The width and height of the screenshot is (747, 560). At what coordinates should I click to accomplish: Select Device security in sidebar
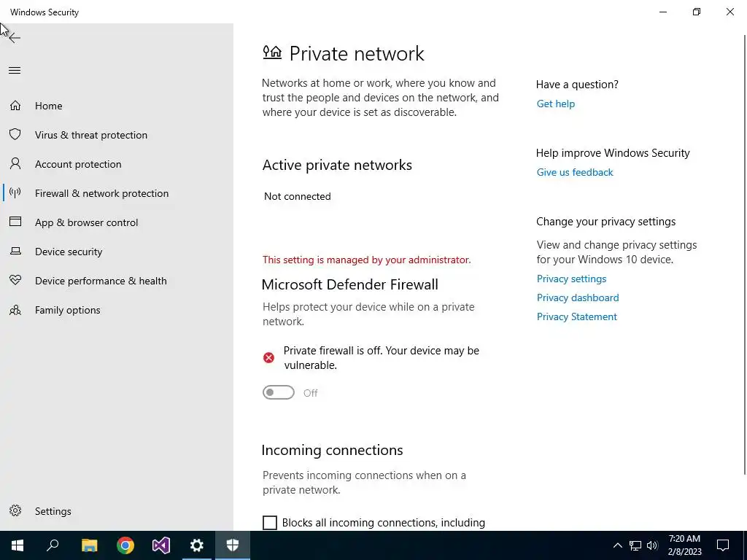(69, 252)
